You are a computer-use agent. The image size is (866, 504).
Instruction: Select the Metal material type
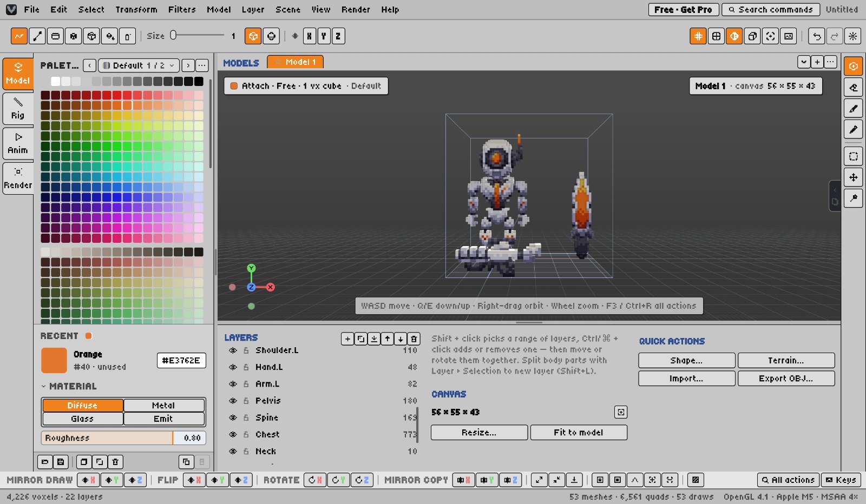coord(163,406)
